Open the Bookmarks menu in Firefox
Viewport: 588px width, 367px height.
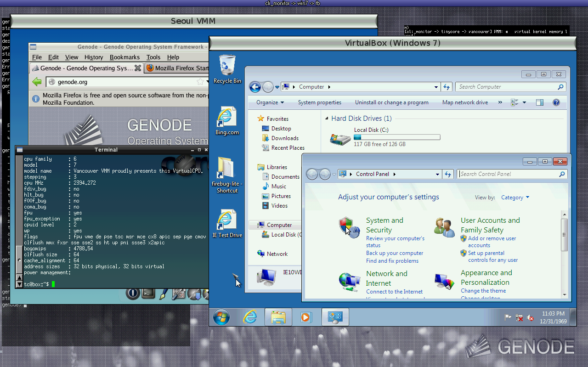pos(124,57)
